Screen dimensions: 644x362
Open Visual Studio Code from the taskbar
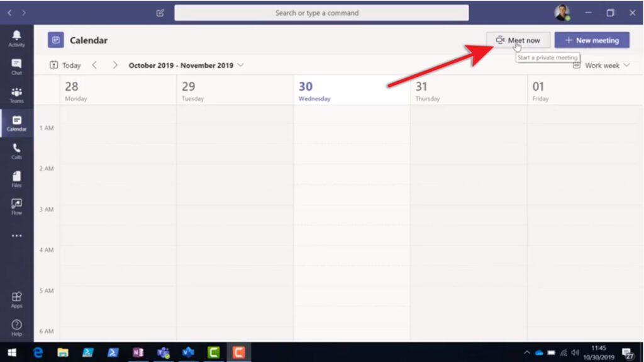pyautogui.click(x=188, y=353)
